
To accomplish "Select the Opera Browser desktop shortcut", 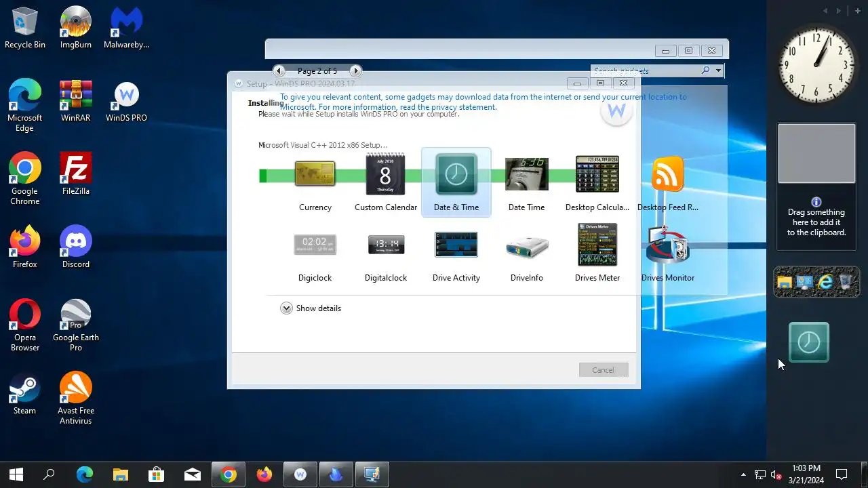I will (x=25, y=325).
